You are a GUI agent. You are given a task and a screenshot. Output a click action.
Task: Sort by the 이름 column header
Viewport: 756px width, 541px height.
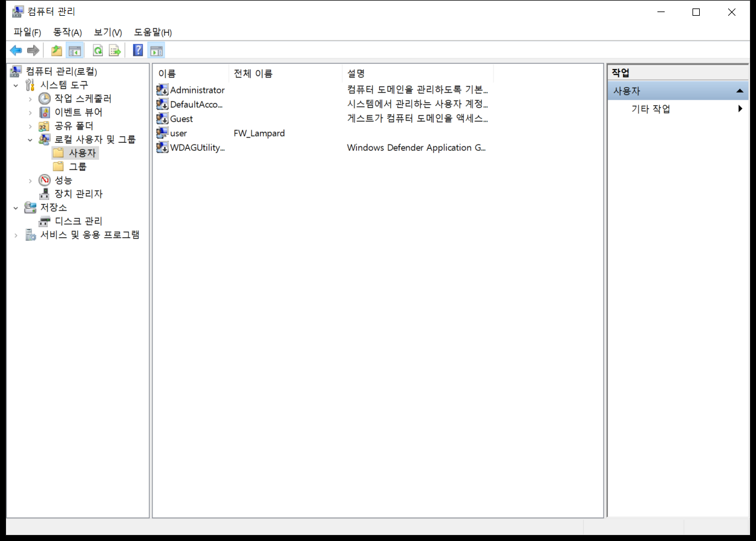191,74
